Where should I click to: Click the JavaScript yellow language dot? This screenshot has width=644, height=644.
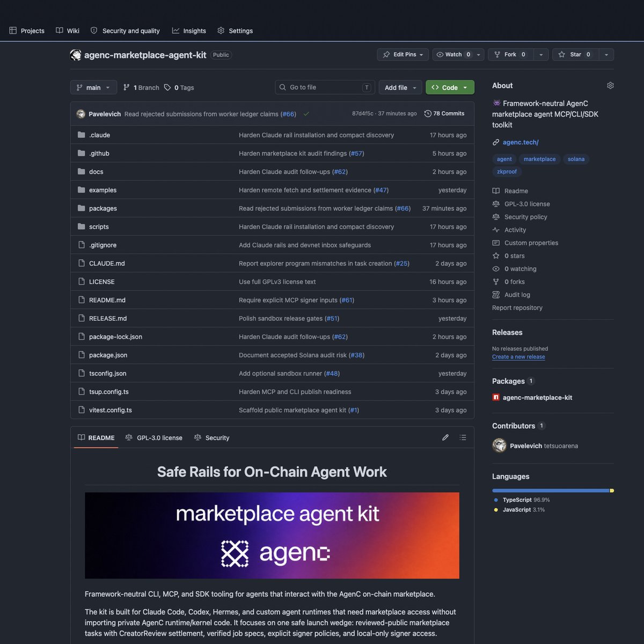point(496,510)
